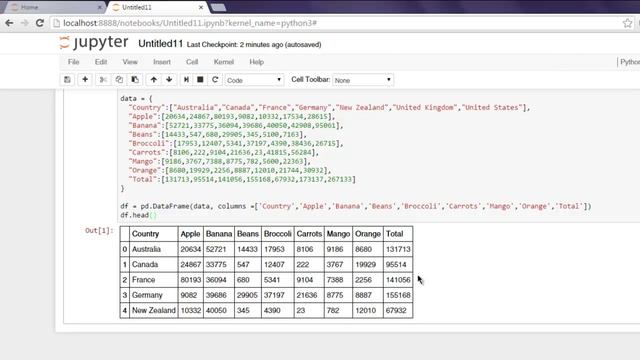This screenshot has height=360, width=640.
Task: Click the Last Checkpoint autosaved text
Action: pyautogui.click(x=254, y=44)
